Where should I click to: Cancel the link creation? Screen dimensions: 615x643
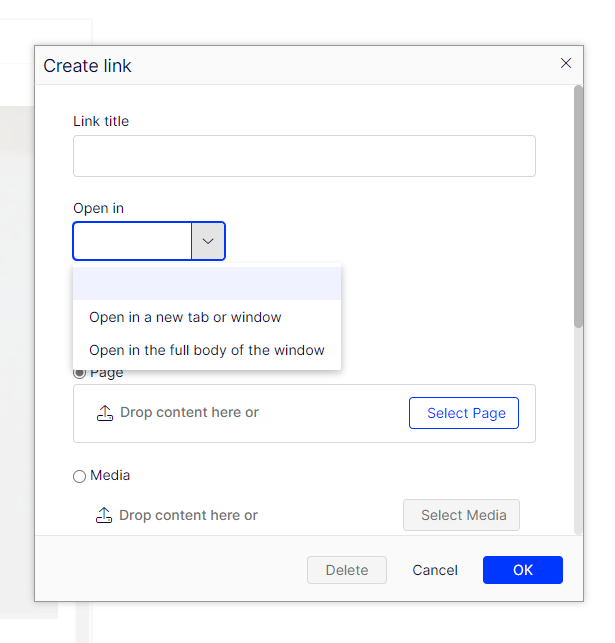[x=435, y=570]
